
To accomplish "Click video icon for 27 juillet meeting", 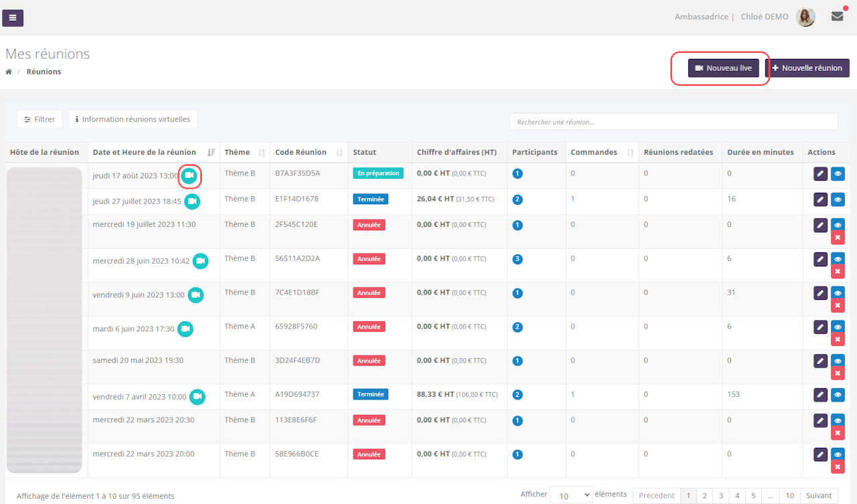I will coord(192,201).
